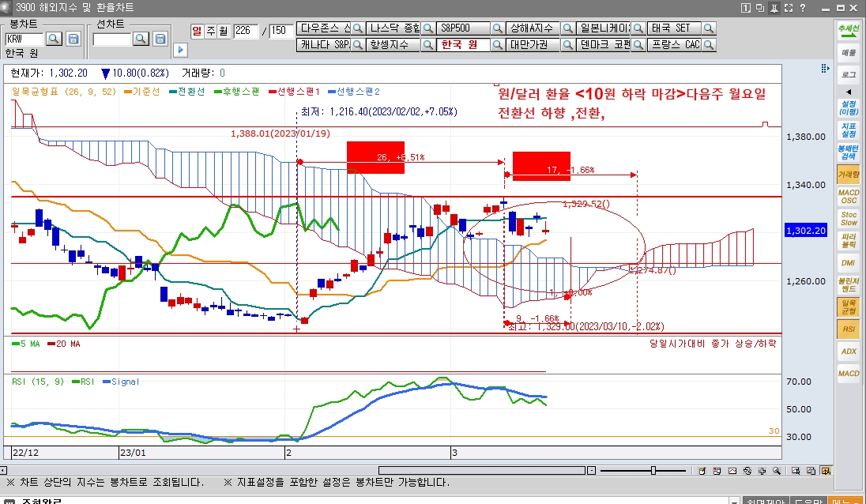Image resolution: width=866 pixels, height=504 pixels.
Task: Click magnifier next to 항셍지수
Action: [x=428, y=45]
